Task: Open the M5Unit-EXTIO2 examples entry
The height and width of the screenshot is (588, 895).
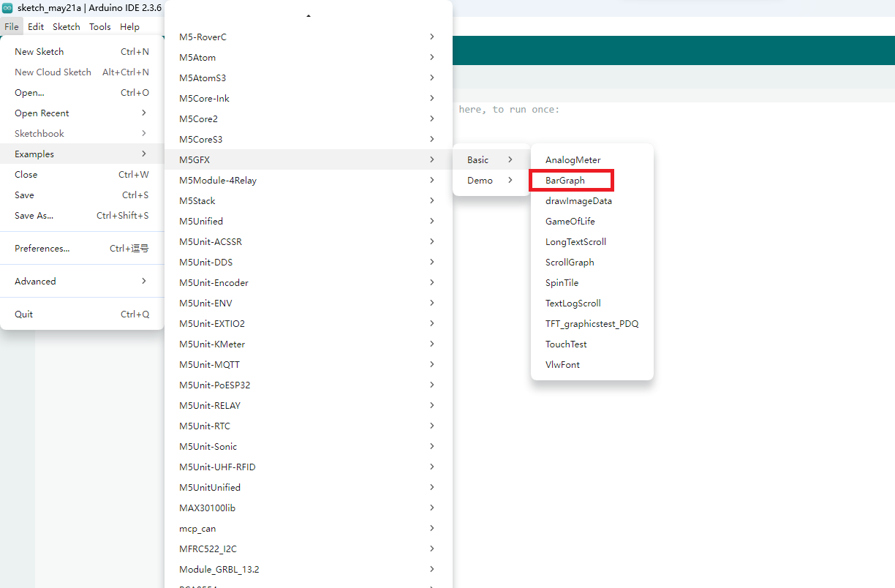Action: click(309, 324)
